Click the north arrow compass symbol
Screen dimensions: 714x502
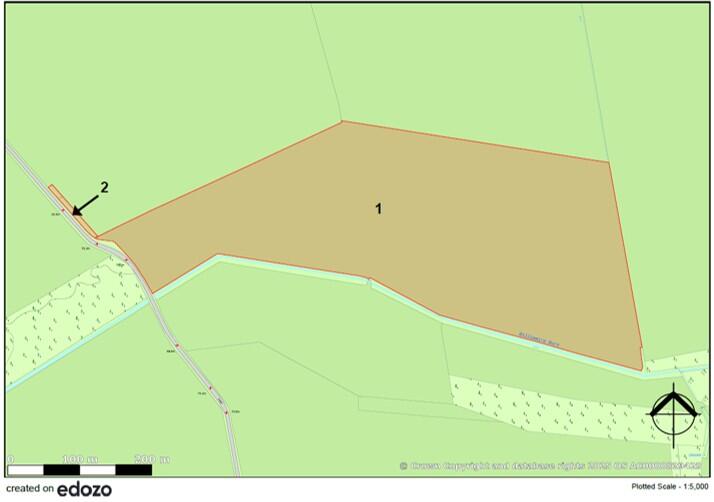pos(673,412)
